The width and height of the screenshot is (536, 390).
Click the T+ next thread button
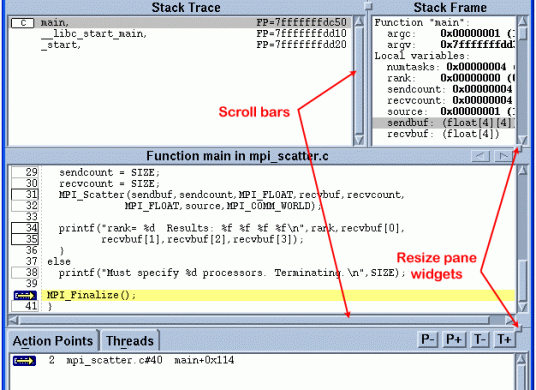click(x=505, y=340)
